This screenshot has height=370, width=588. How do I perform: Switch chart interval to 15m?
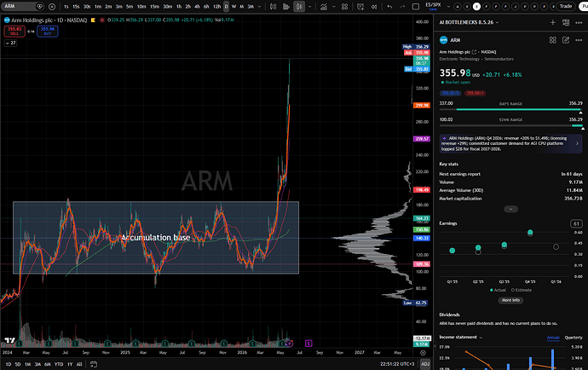[154, 6]
